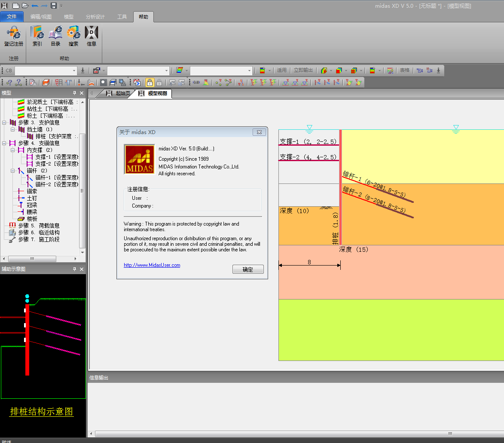Toggle the gray locked padlock
This screenshot has height=443, width=504.
[159, 82]
